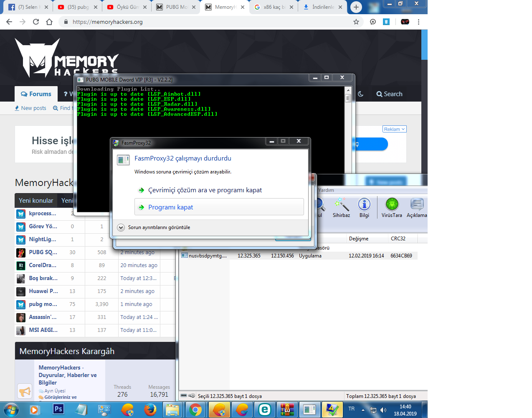The height and width of the screenshot is (418, 532).
Task: Open Windows Start menu
Action: click(x=11, y=410)
